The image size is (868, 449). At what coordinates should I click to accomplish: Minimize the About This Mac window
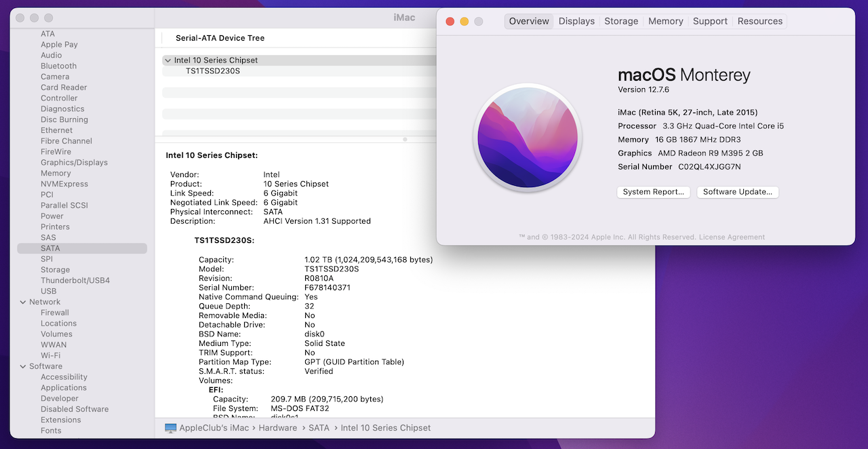click(465, 22)
